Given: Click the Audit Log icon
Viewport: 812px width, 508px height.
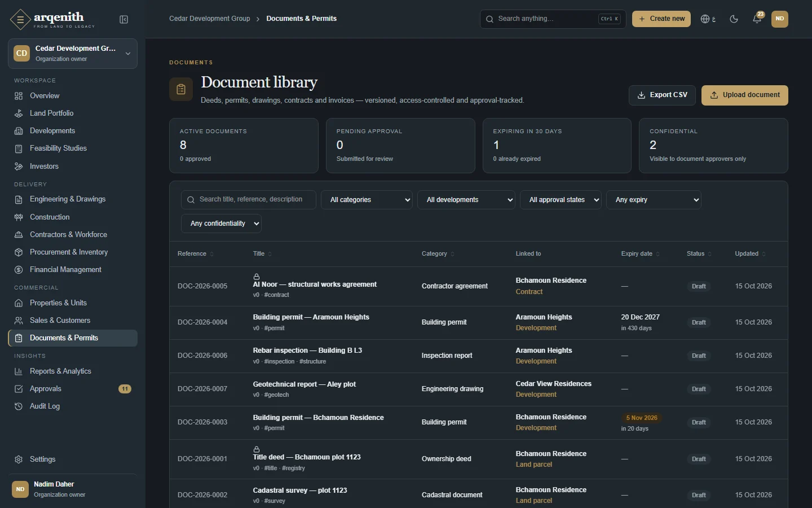Looking at the screenshot, I should tap(19, 406).
